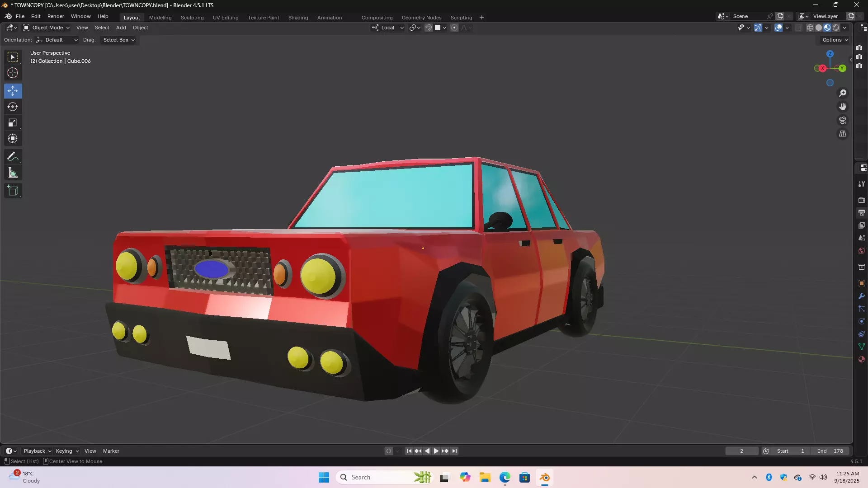
Task: Open the File menu
Action: (20, 16)
